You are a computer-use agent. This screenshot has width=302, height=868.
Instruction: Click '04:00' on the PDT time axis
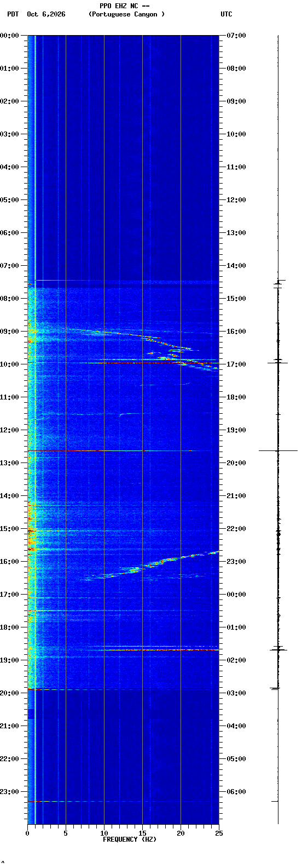click(x=9, y=167)
